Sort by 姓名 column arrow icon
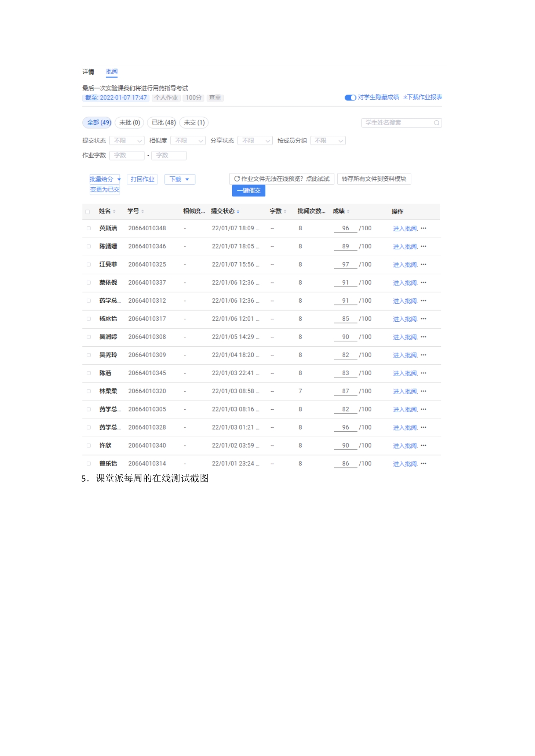The height and width of the screenshot is (756, 535). pyautogui.click(x=114, y=211)
